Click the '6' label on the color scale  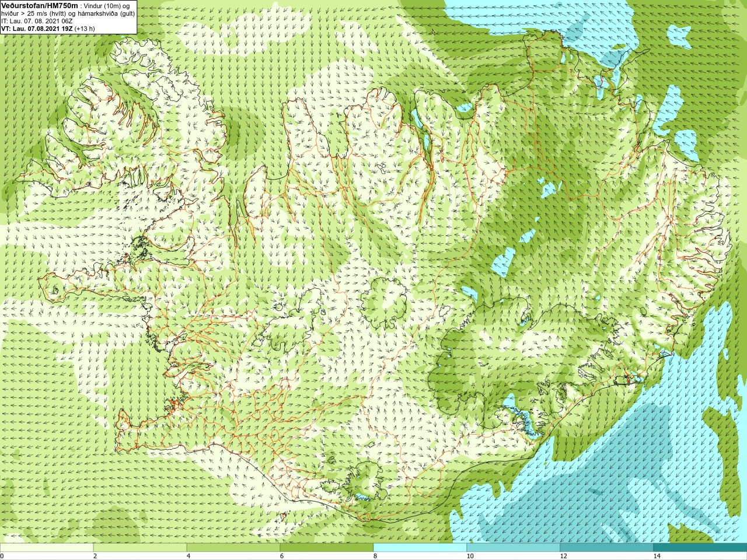click(282, 556)
